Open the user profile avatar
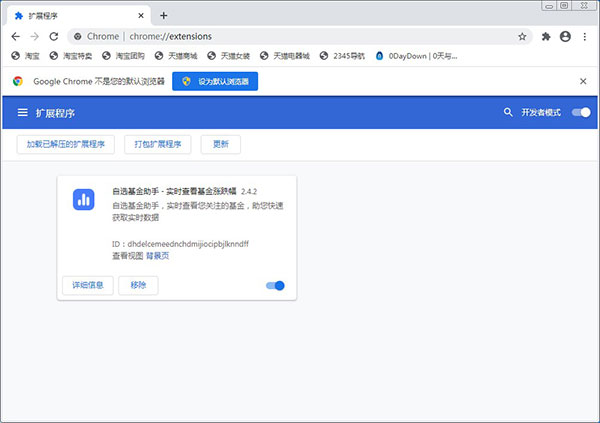This screenshot has height=423, width=600. [565, 36]
